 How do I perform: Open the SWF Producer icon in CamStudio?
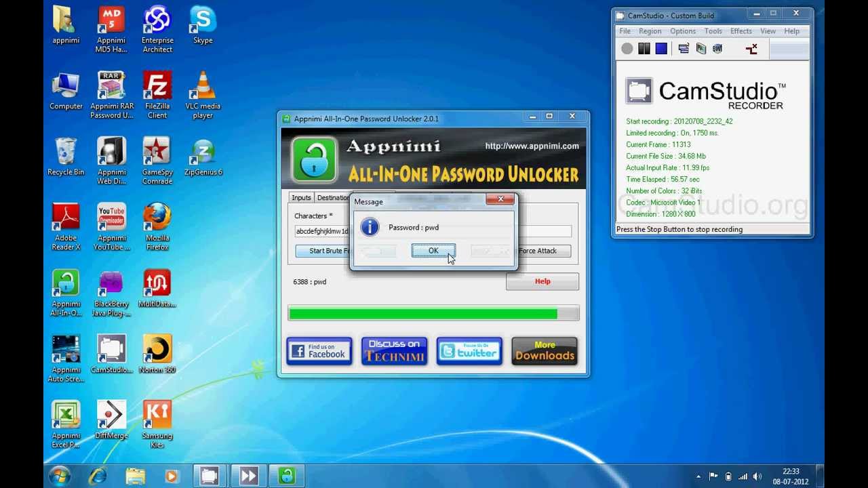(x=717, y=48)
